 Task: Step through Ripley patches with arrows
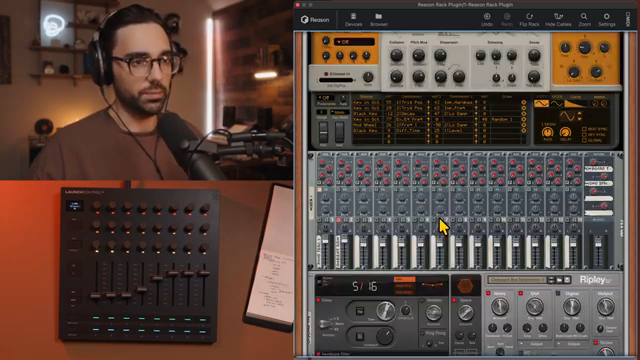point(551,280)
